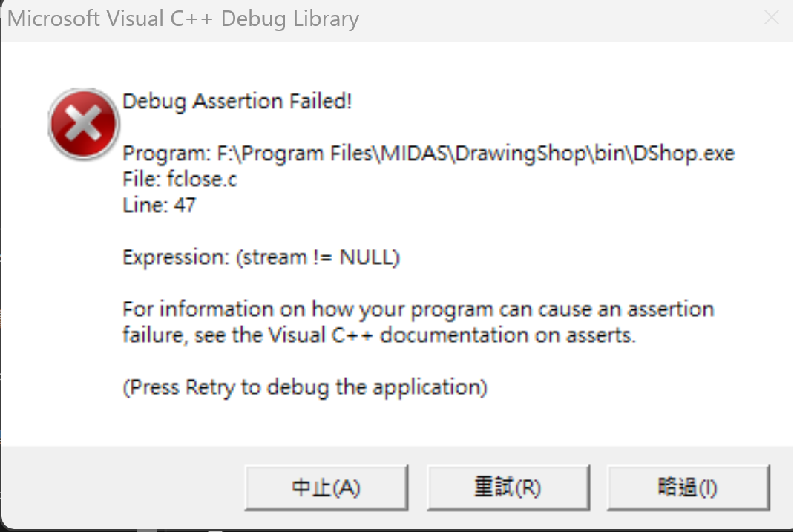Screen dimensions: 794x532
Task: Click the 'Debug Assertion Failed!' heading
Action: pyautogui.click(x=237, y=101)
